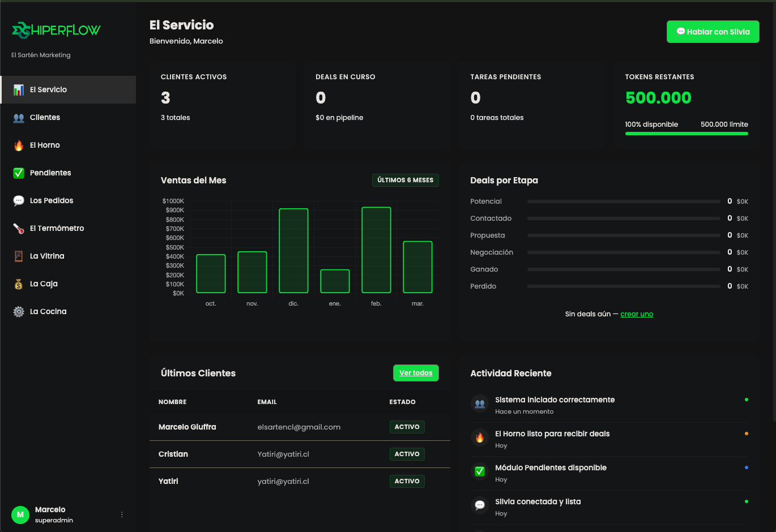
Task: Click the green M avatar for Marcelo
Action: [x=20, y=515]
